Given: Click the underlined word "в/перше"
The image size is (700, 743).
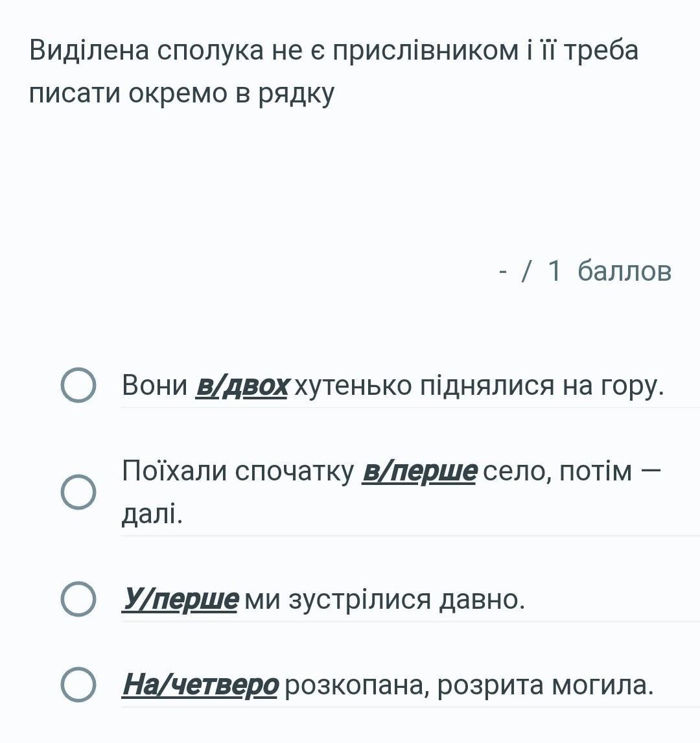Looking at the screenshot, I should click(419, 472).
